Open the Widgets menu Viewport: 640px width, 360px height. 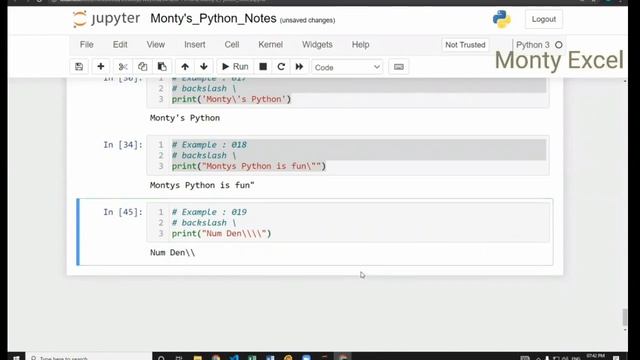point(317,44)
